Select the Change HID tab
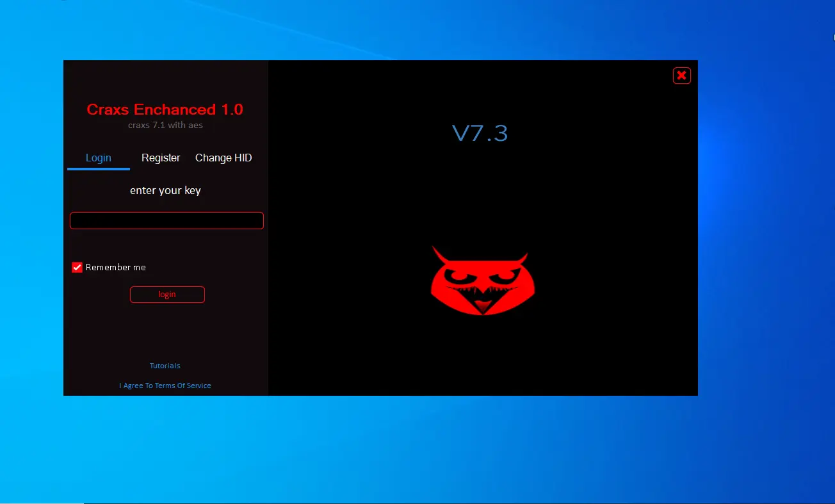Viewport: 835px width, 504px height. point(223,158)
